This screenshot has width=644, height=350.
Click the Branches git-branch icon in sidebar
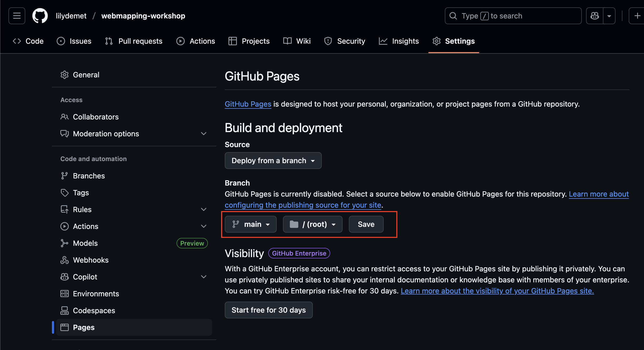65,176
